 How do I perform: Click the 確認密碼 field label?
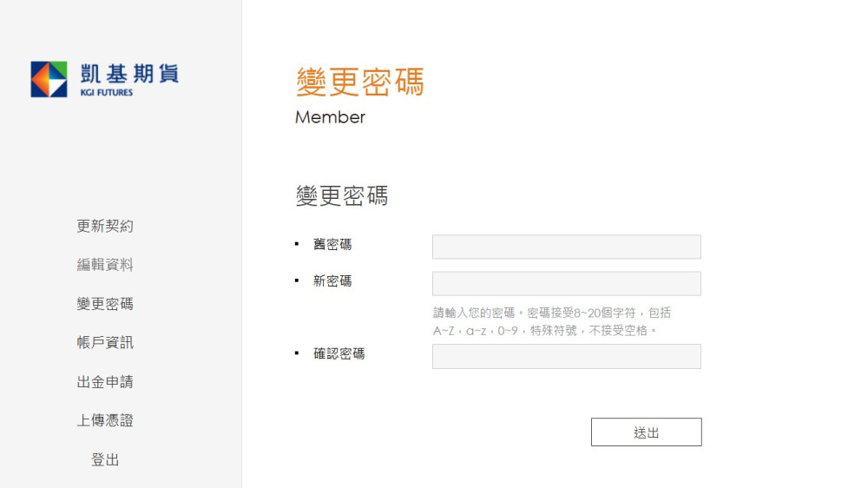339,353
